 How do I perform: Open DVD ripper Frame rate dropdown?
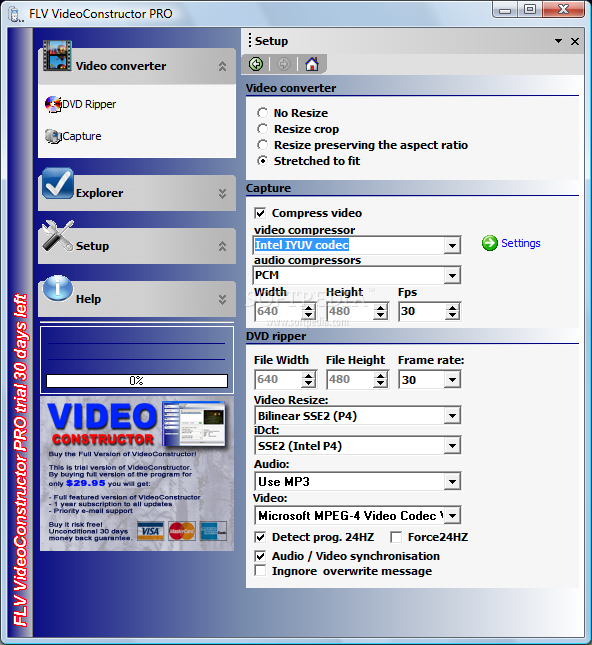(x=452, y=379)
